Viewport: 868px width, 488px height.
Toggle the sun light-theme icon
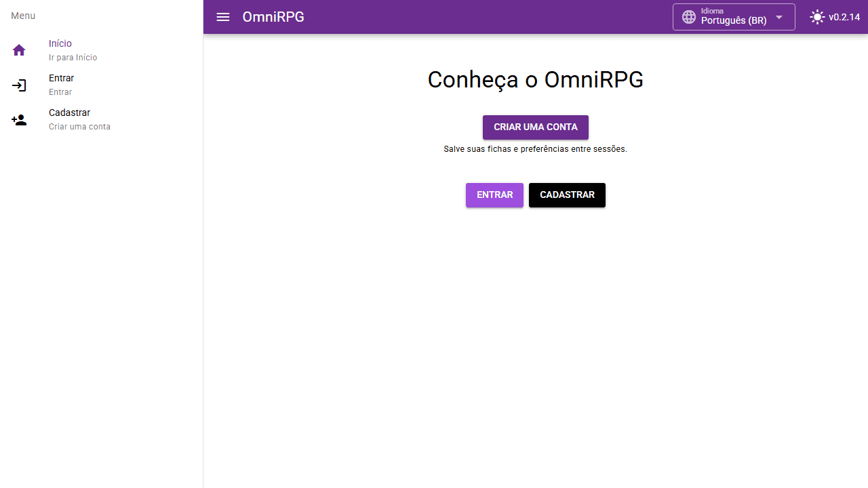point(817,17)
